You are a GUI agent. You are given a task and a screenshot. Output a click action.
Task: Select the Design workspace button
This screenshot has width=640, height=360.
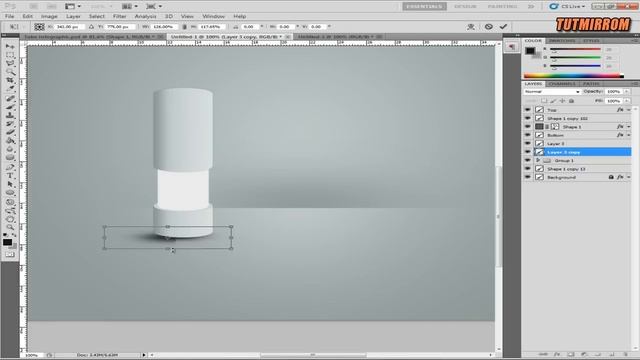[465, 6]
